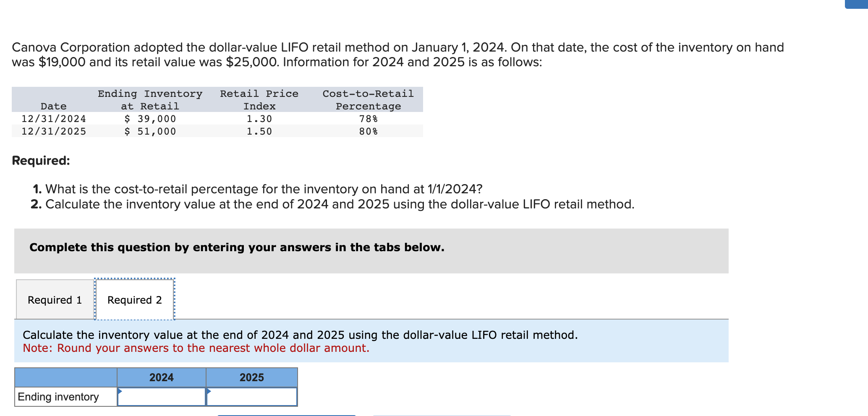This screenshot has height=416, width=868.
Task: Click the blue triangle marker in 2025 cell
Action: (x=209, y=391)
